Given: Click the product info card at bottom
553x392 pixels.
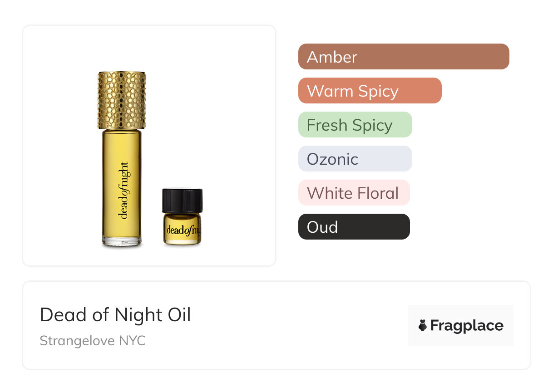Looking at the screenshot, I should pyautogui.click(x=276, y=325).
